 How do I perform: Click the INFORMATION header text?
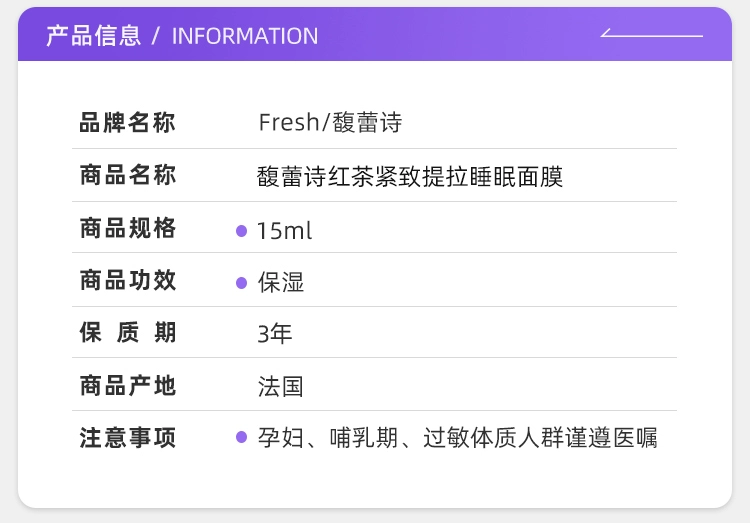coord(245,36)
